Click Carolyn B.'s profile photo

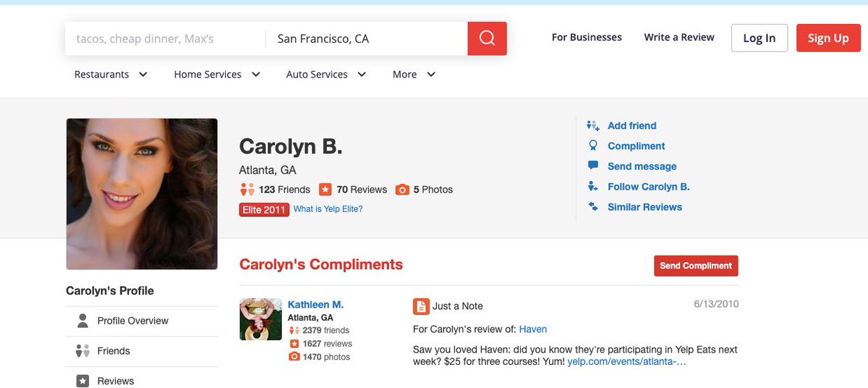142,194
